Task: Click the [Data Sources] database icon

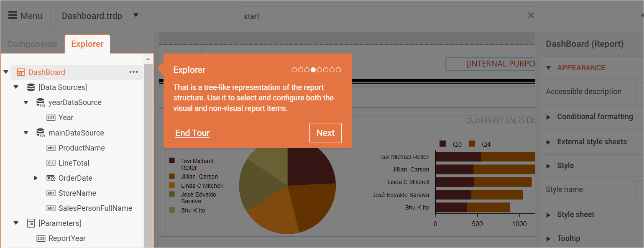Action: (31, 87)
